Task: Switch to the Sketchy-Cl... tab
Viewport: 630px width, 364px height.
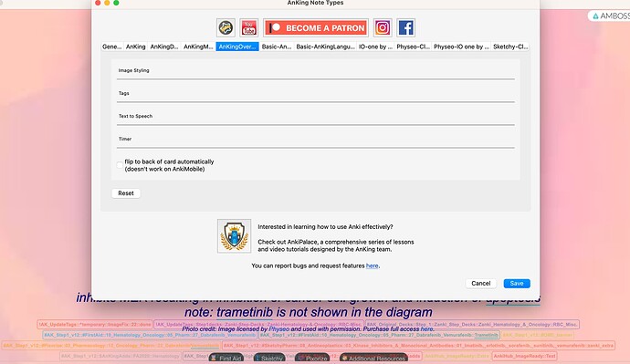Action: (510, 47)
